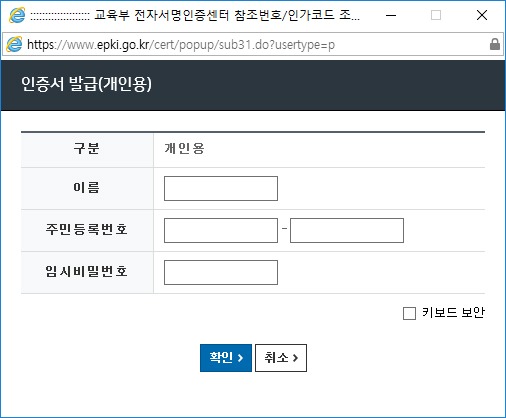
Task: Click the 인증서 발급(개인용) heading
Action: point(86,84)
